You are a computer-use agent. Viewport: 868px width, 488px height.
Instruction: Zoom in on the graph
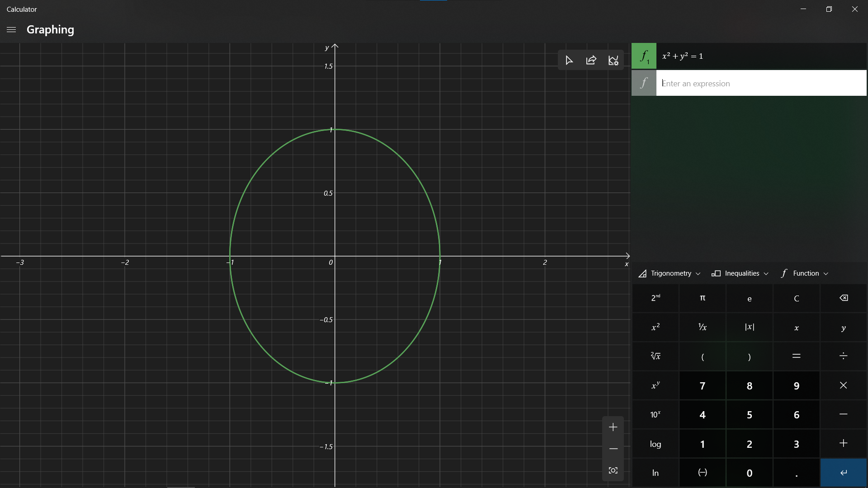tap(613, 427)
